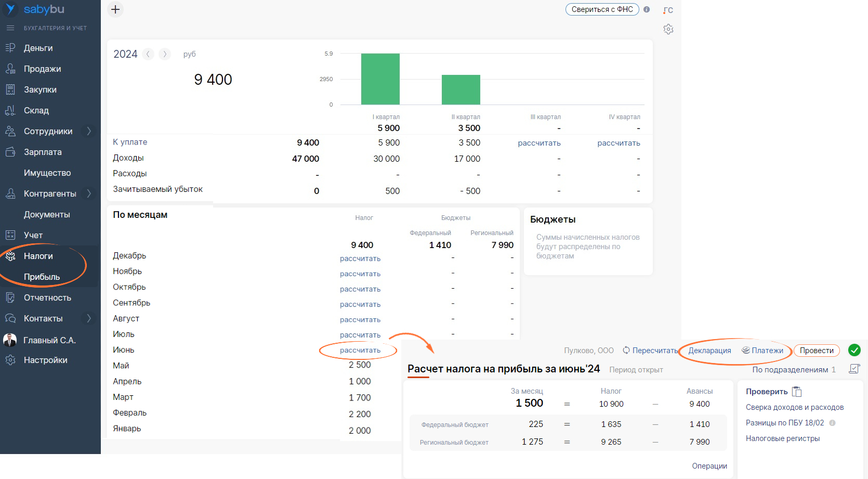The height and width of the screenshot is (479, 868).
Task: Click the plus add button at top
Action: tap(115, 9)
